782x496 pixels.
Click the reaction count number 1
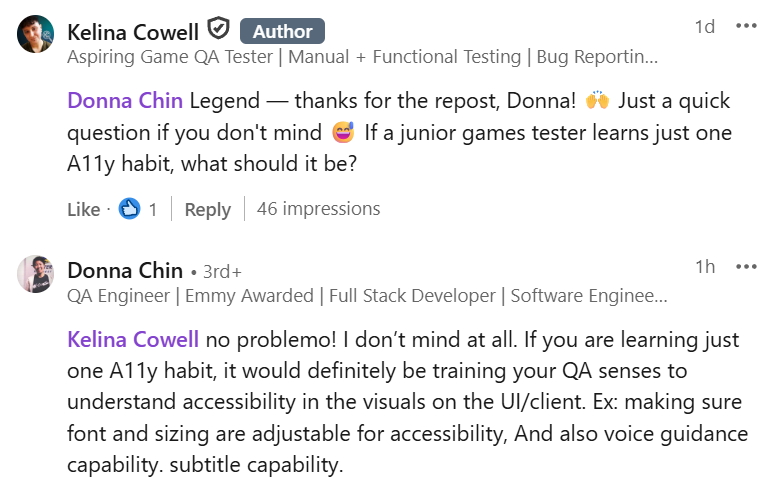tap(153, 209)
